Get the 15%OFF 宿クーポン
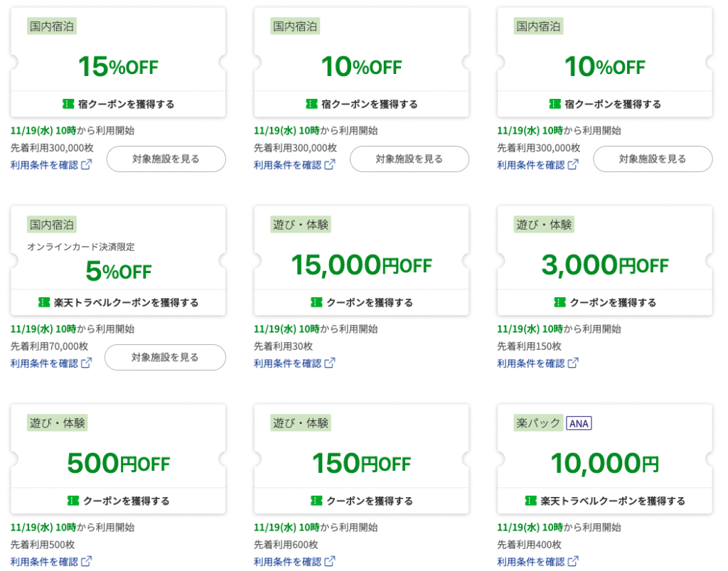This screenshot has width=728, height=571. [118, 104]
